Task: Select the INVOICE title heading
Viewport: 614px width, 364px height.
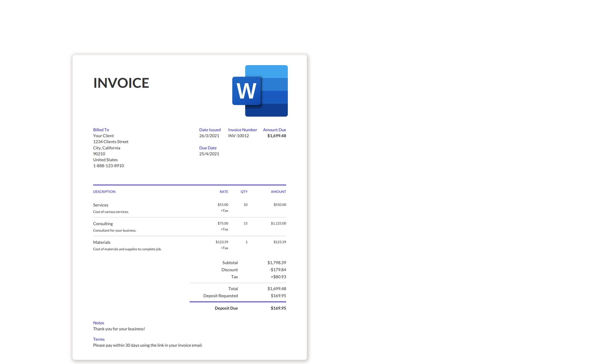Action: point(121,83)
